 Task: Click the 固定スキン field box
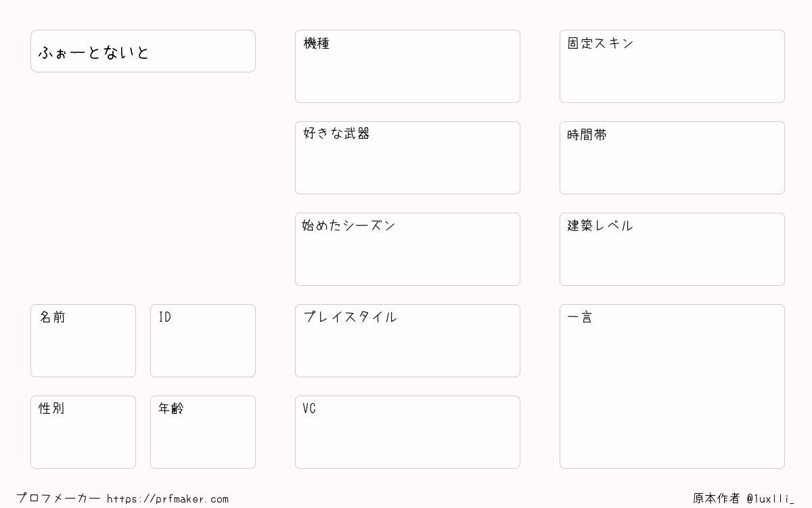[672, 66]
